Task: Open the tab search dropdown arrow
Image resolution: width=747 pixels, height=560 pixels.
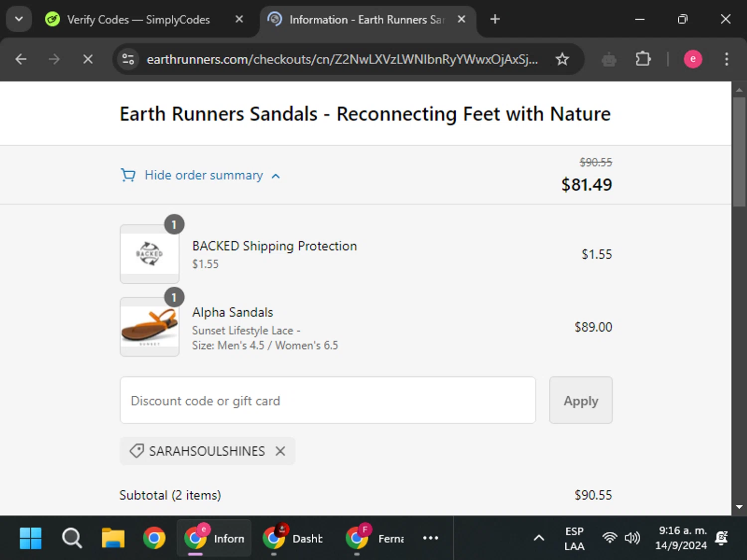Action: coord(19,19)
